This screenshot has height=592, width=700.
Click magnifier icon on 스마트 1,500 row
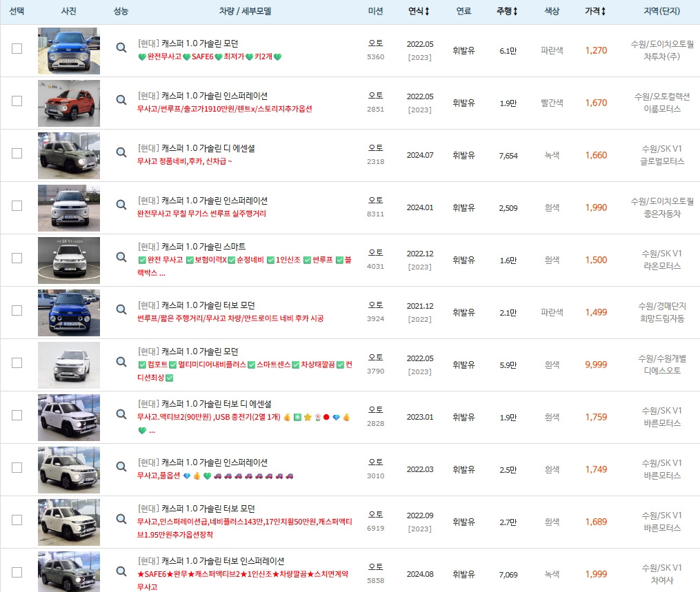pos(121,257)
